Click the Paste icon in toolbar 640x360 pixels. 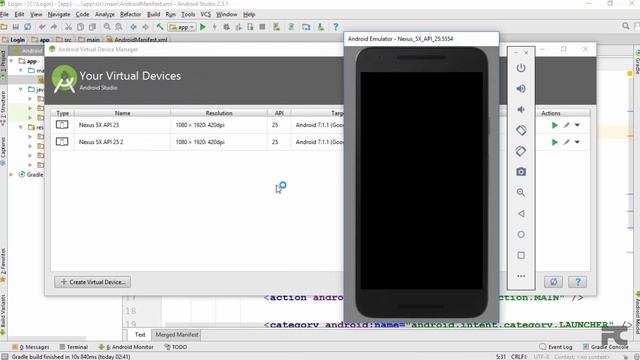click(x=92, y=27)
